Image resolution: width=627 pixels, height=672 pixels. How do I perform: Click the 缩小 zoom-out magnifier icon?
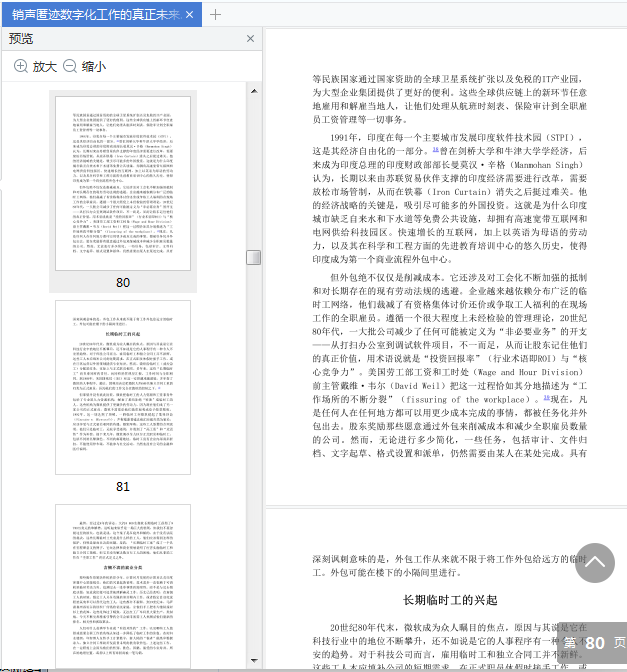tap(70, 66)
